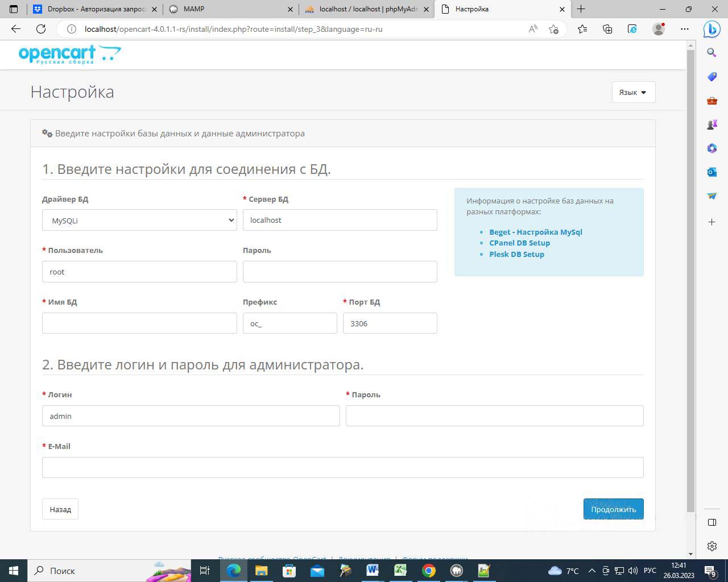Launch Word from the taskbar

coord(373,571)
